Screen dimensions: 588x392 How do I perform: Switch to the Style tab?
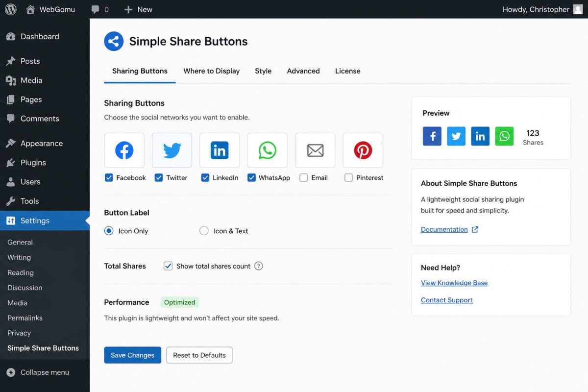click(263, 71)
